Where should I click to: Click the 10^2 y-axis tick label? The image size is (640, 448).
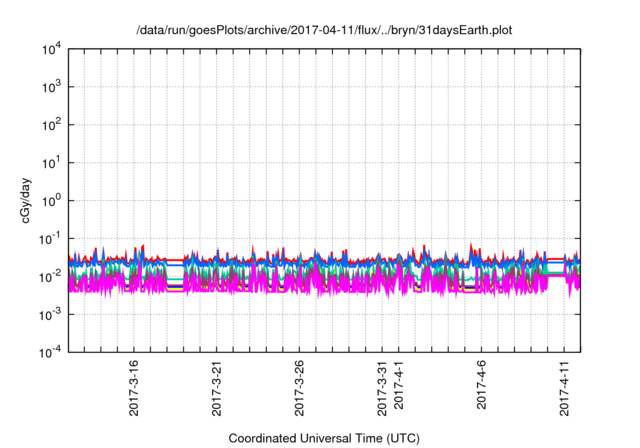point(48,125)
